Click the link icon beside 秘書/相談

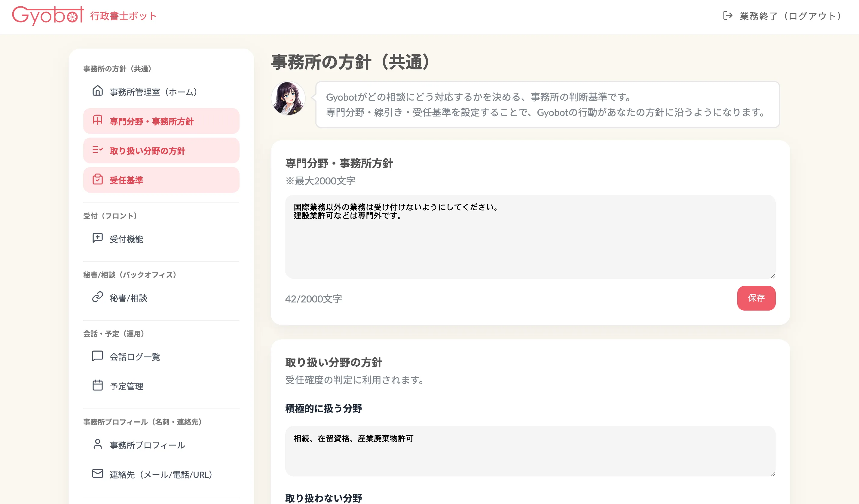click(97, 297)
